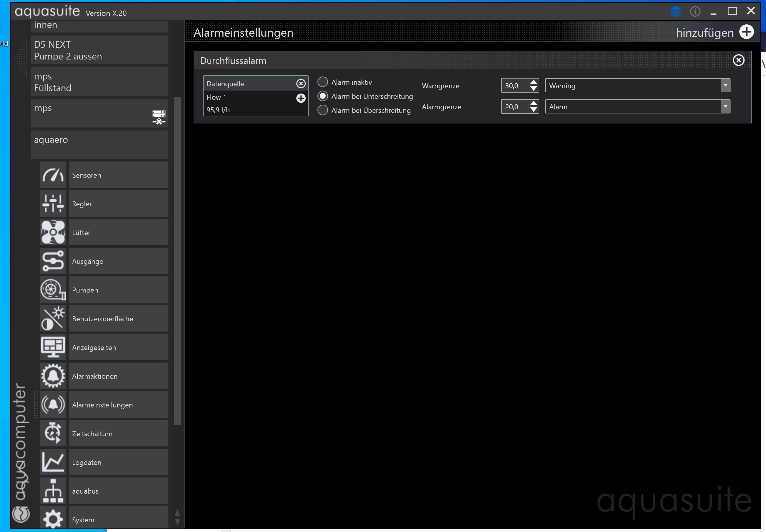Open the Zeitschaltuhr menu item

[x=119, y=433]
